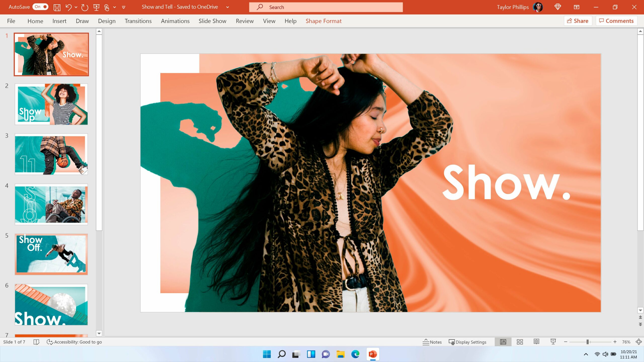This screenshot has width=644, height=362.
Task: Open the Shape Format tab
Action: [323, 21]
